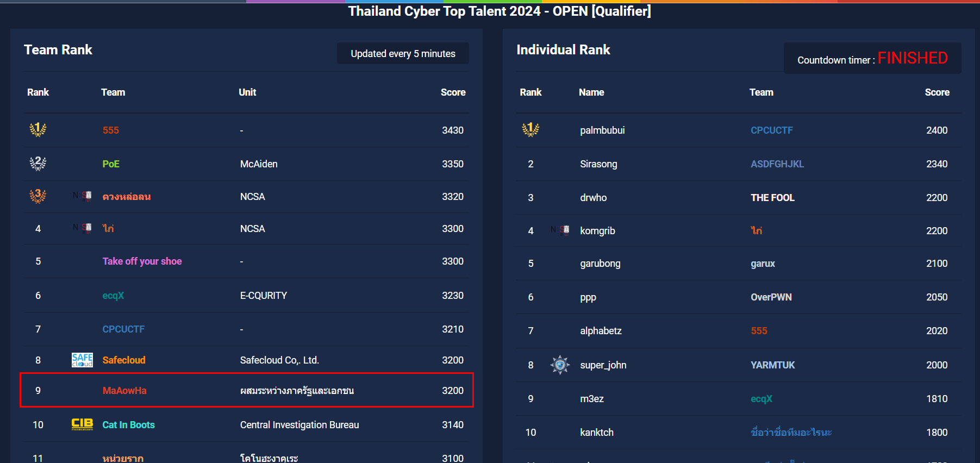The height and width of the screenshot is (463, 980).
Task: Select player garubong
Action: point(600,264)
